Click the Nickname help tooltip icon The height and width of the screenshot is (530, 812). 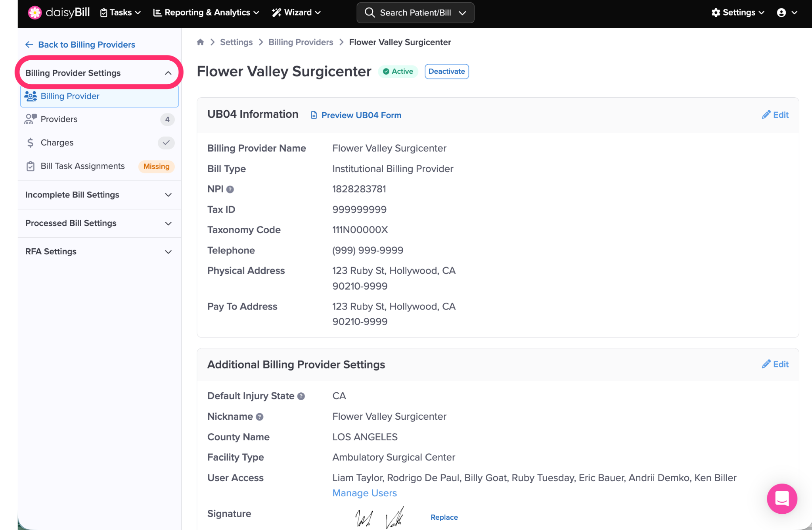[x=260, y=417]
